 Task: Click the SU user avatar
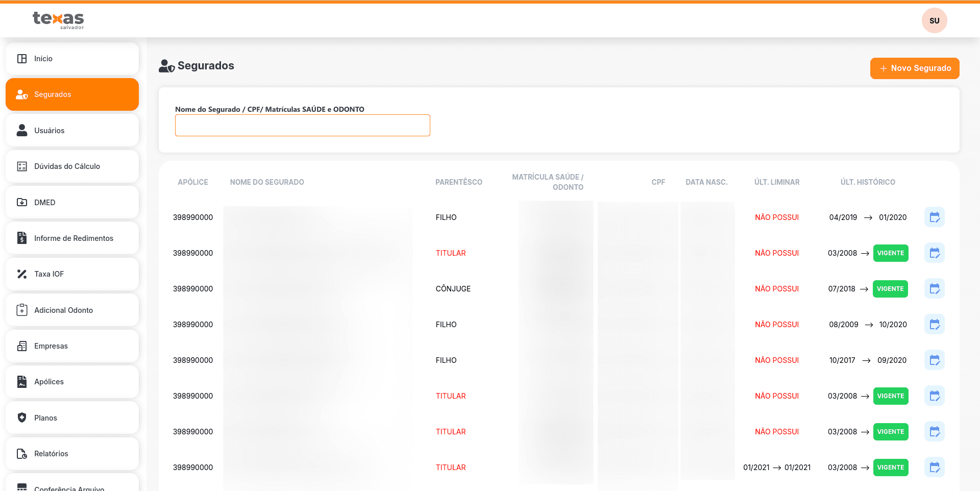934,21
